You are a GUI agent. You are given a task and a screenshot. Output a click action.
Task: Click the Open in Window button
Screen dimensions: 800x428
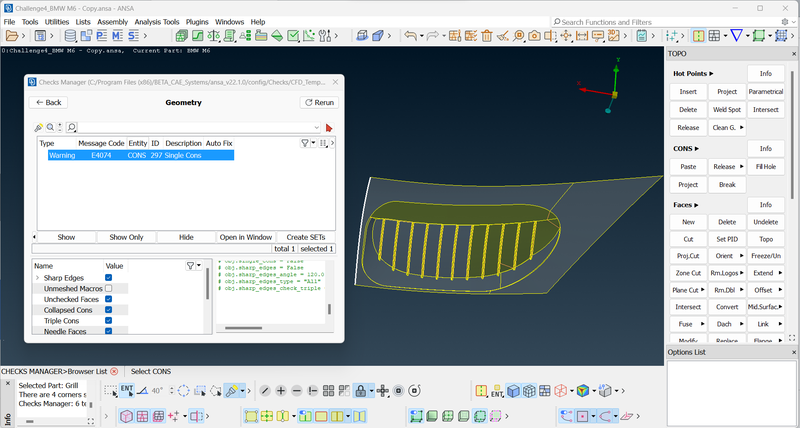246,237
